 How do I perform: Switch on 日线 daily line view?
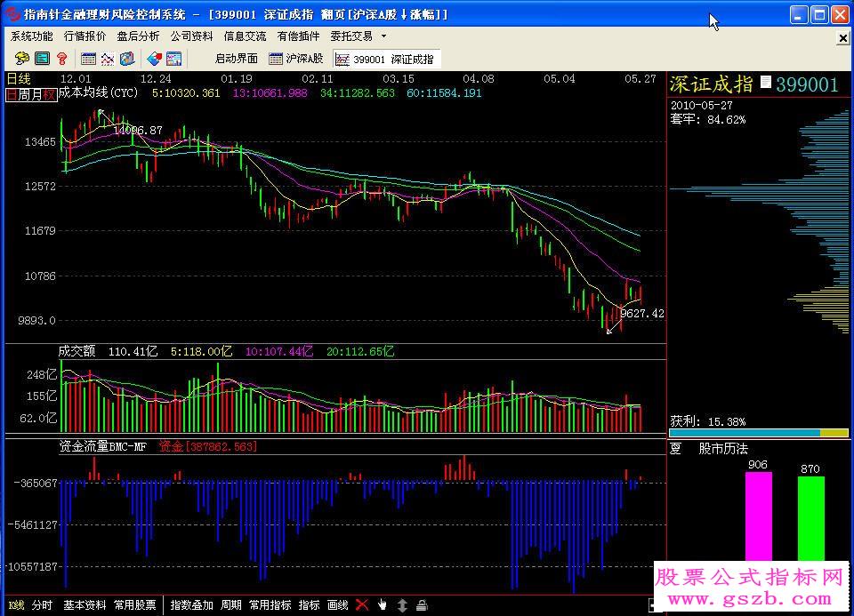pyautogui.click(x=18, y=78)
